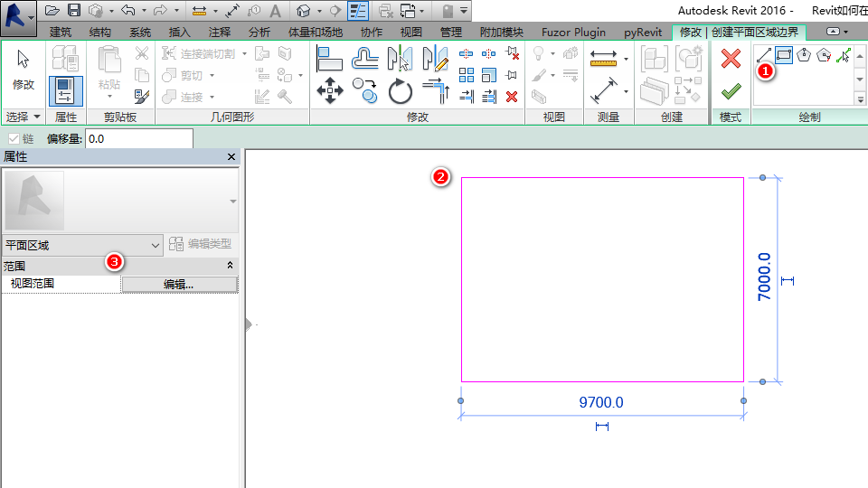The width and height of the screenshot is (868, 488).
Task: Click the ribbon minimize toggle button
Action: [832, 32]
